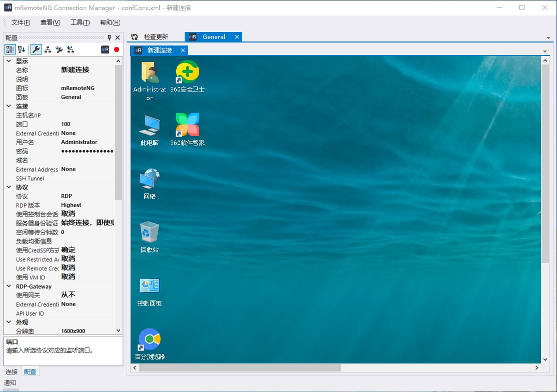Open the 帮助(H) menu

pyautogui.click(x=110, y=22)
